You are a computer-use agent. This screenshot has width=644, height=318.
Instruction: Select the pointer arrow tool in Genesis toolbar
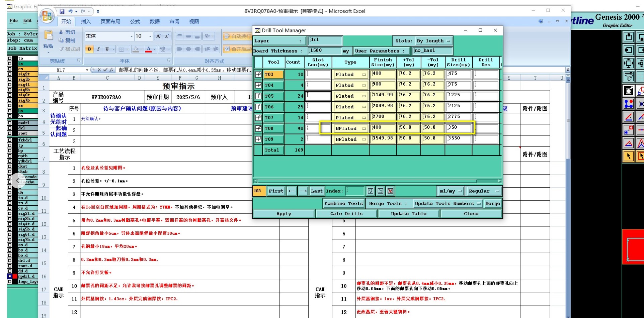(x=629, y=156)
